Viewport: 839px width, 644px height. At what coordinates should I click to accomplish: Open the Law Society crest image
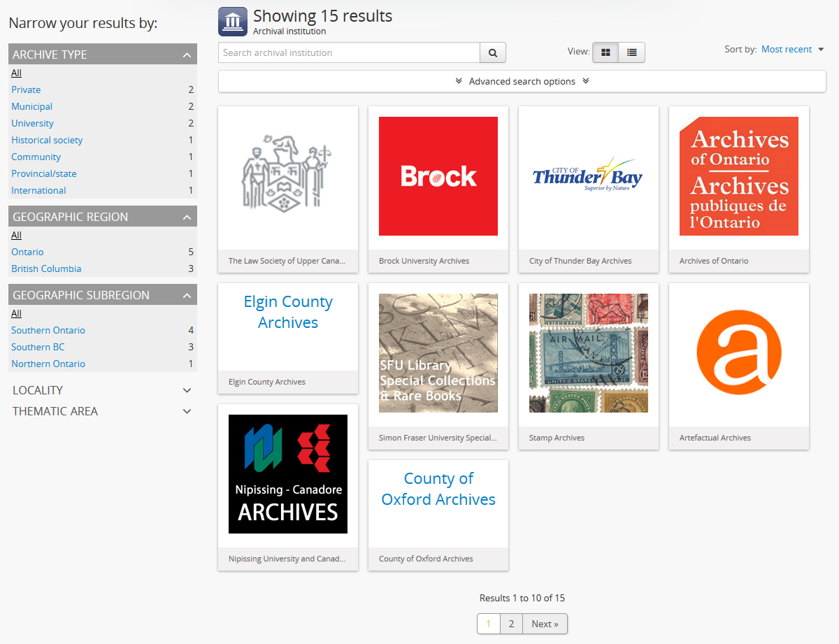click(288, 176)
